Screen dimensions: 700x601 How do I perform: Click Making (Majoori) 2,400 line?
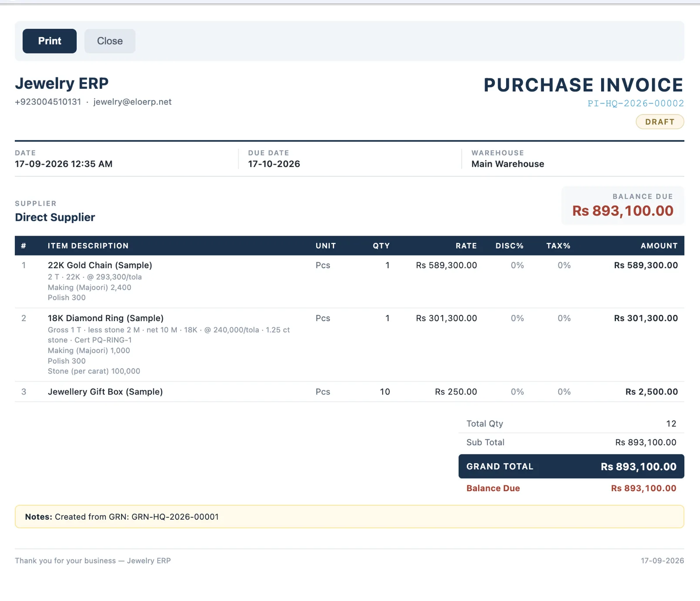(x=89, y=287)
